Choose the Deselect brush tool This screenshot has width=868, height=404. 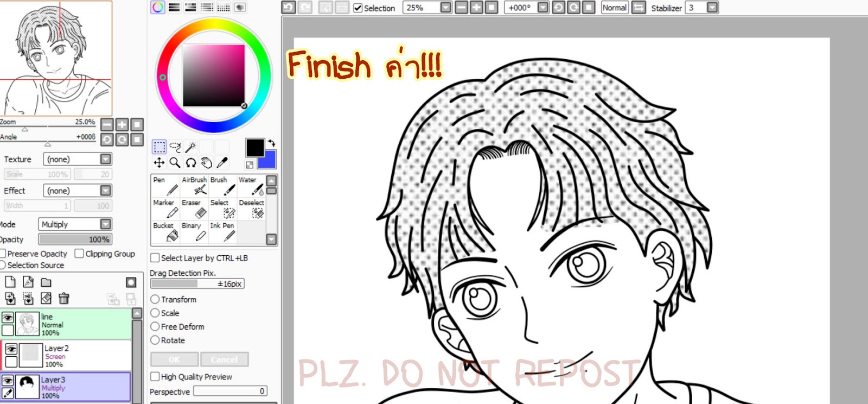coord(251,209)
